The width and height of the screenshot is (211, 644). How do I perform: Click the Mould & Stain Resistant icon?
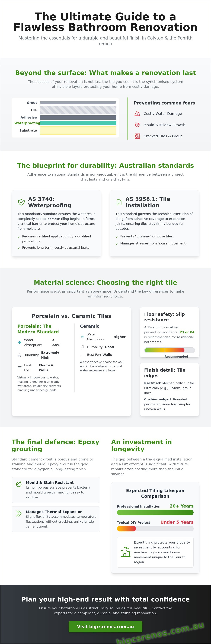(19, 484)
